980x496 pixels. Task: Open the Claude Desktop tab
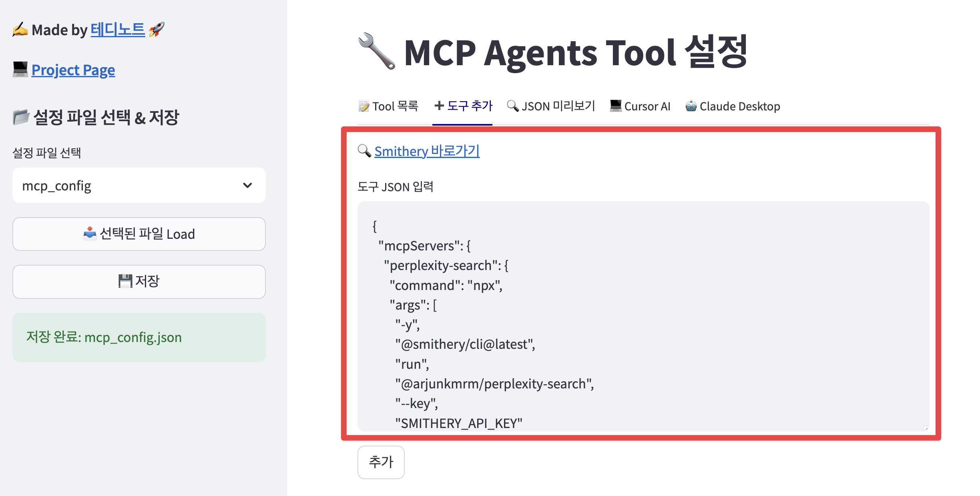click(733, 106)
